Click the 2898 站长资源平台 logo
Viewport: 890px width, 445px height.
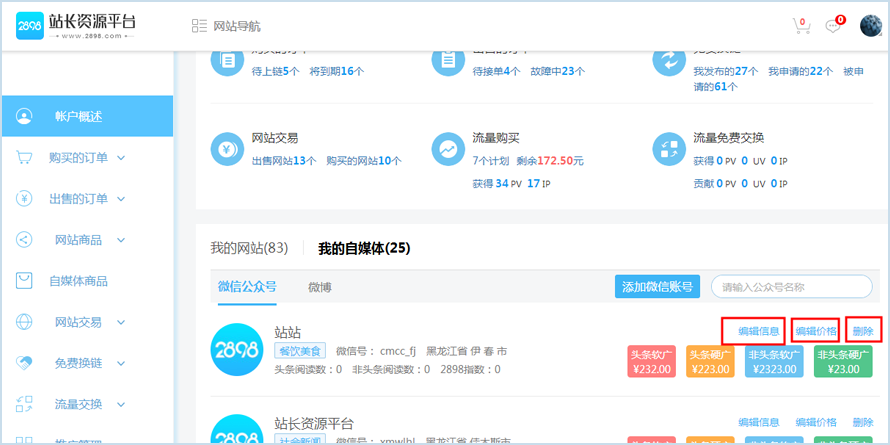[76, 26]
